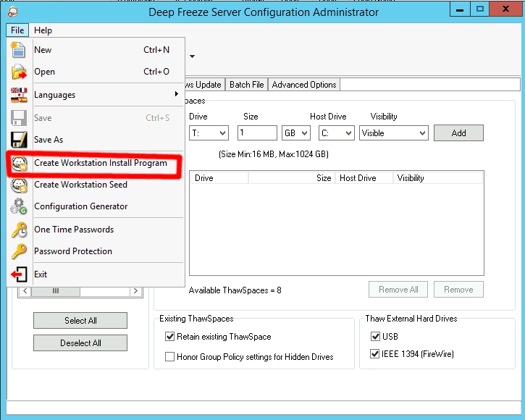Toggle IEEE 1394 (FireWire) checkbox
This screenshot has width=525, height=420.
pyautogui.click(x=374, y=353)
